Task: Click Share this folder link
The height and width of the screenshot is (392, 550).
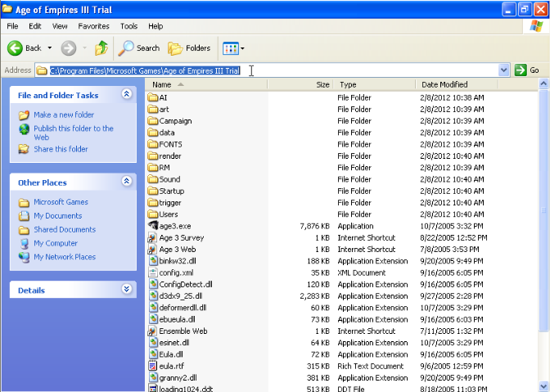Action: pos(61,149)
